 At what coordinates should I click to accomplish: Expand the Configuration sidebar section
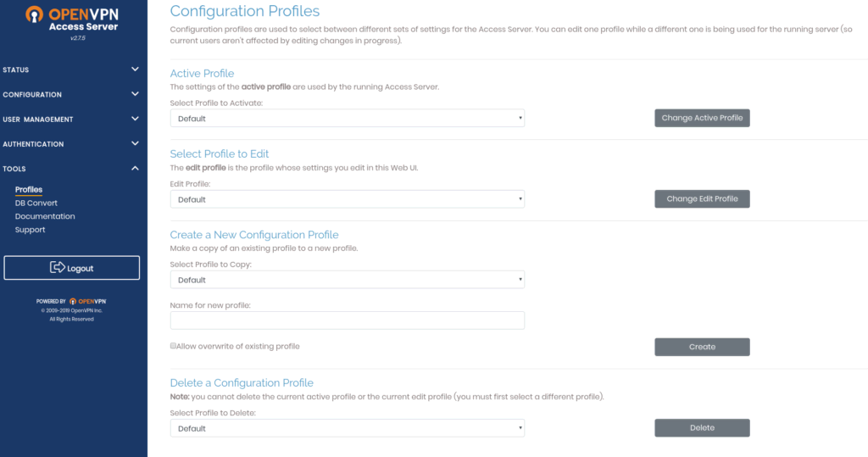pos(135,94)
